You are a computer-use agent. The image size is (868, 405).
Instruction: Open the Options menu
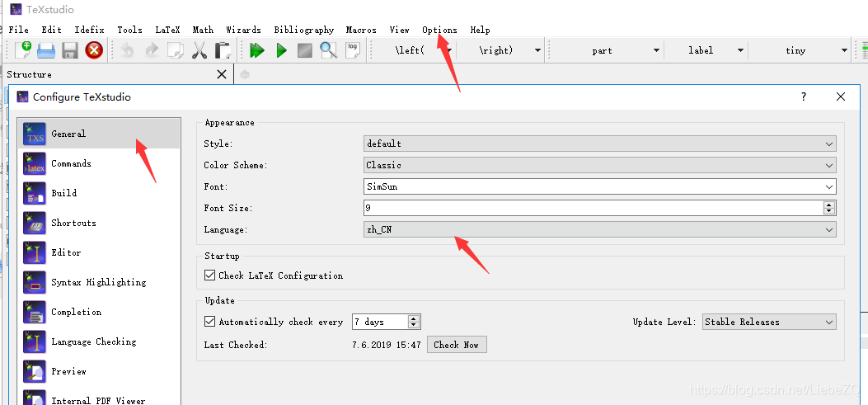439,30
